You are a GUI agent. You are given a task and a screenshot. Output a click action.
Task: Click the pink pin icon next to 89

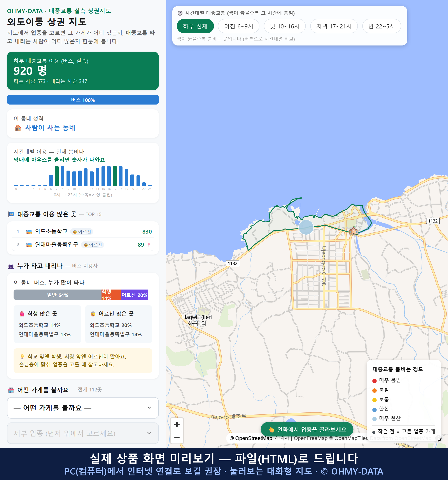[x=149, y=245]
